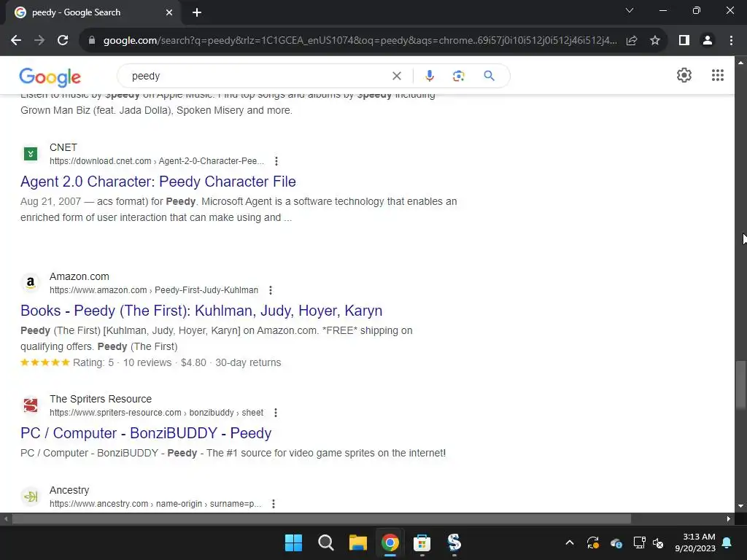The height and width of the screenshot is (560, 747).
Task: Submit search with magnifying glass icon
Action: click(x=489, y=76)
